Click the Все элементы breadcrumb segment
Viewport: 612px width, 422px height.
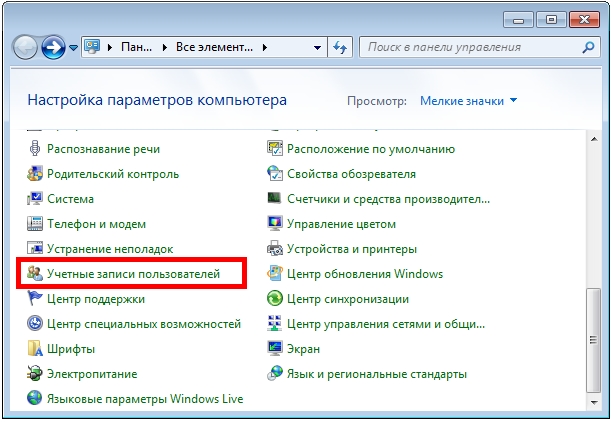[x=214, y=47]
